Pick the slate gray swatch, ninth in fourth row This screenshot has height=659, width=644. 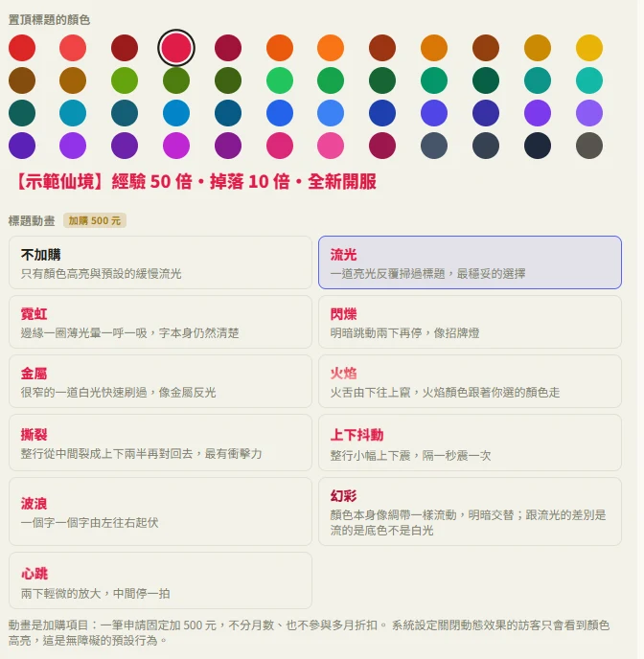click(x=434, y=146)
